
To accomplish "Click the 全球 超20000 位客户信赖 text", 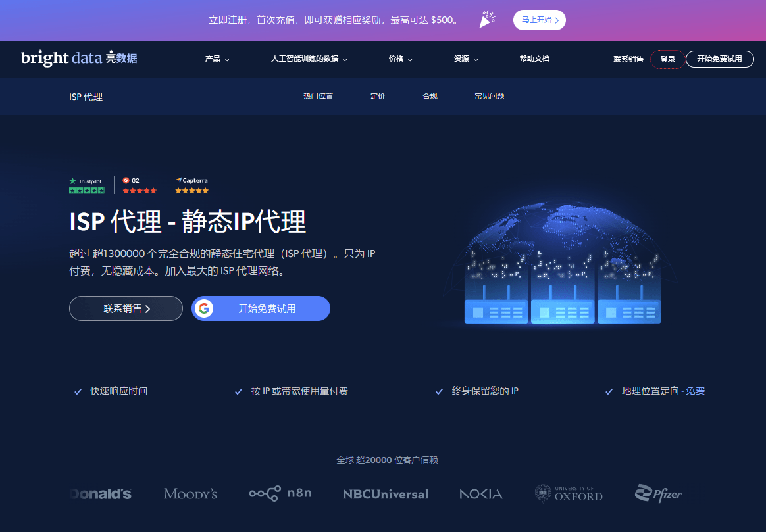I will pyautogui.click(x=387, y=460).
